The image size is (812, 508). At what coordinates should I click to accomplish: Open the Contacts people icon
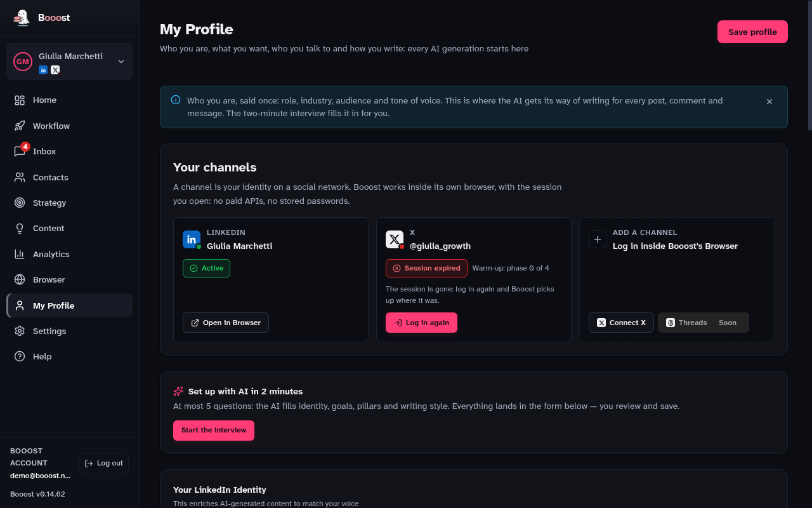(x=20, y=177)
